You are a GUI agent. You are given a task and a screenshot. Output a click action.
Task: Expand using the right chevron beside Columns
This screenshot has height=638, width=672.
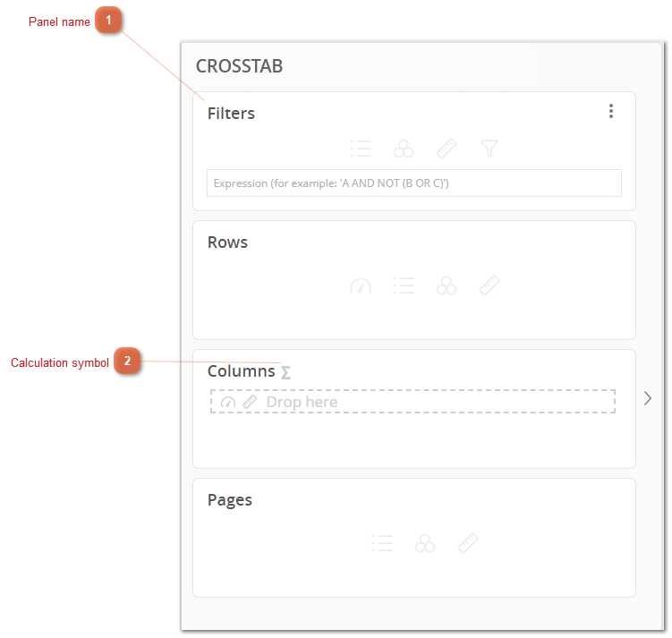click(648, 398)
